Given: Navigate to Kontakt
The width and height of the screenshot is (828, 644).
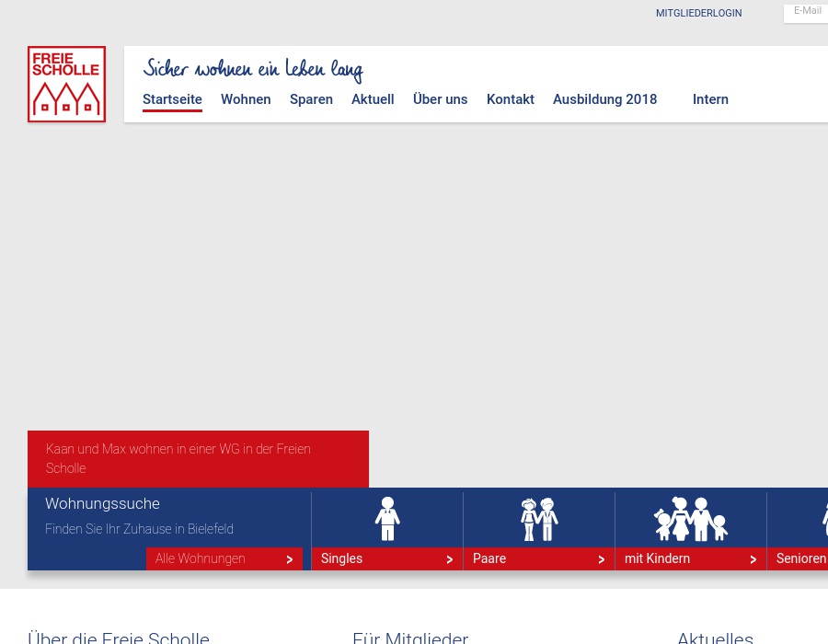Looking at the screenshot, I should (x=510, y=99).
